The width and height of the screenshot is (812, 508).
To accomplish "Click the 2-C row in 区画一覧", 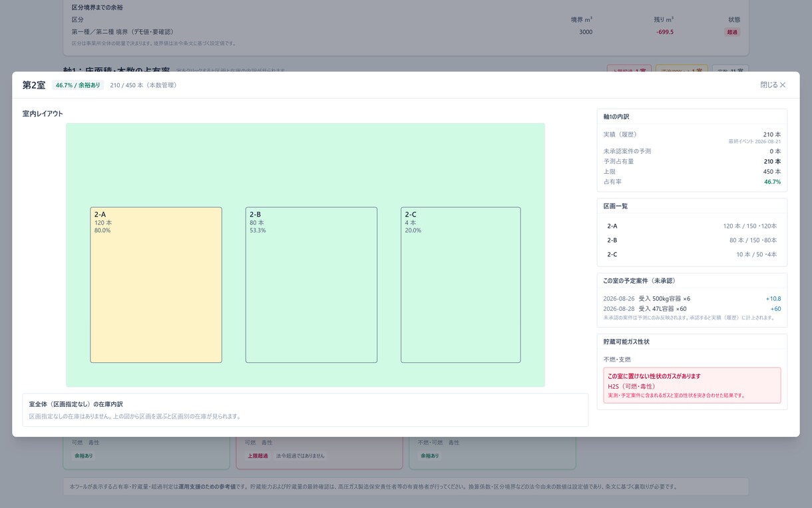I will [x=692, y=254].
